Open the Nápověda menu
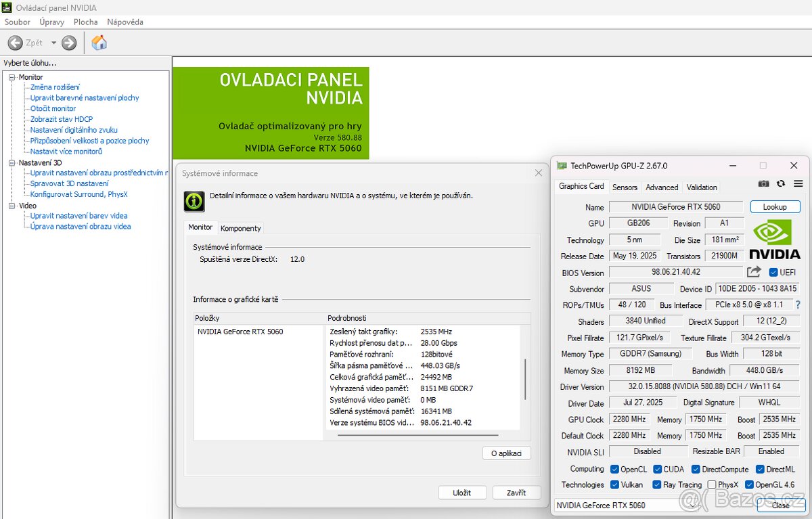812x519 pixels. click(125, 22)
